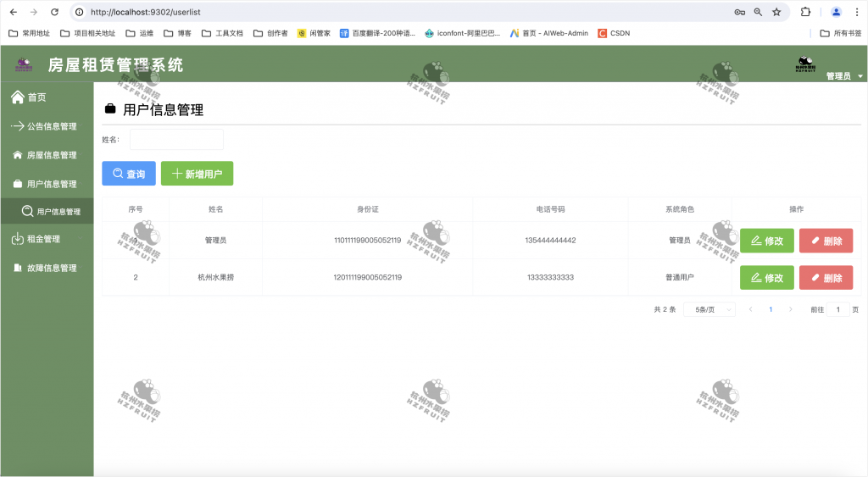Open 公告信息管理 in the sidebar
The height and width of the screenshot is (477, 868).
point(47,126)
